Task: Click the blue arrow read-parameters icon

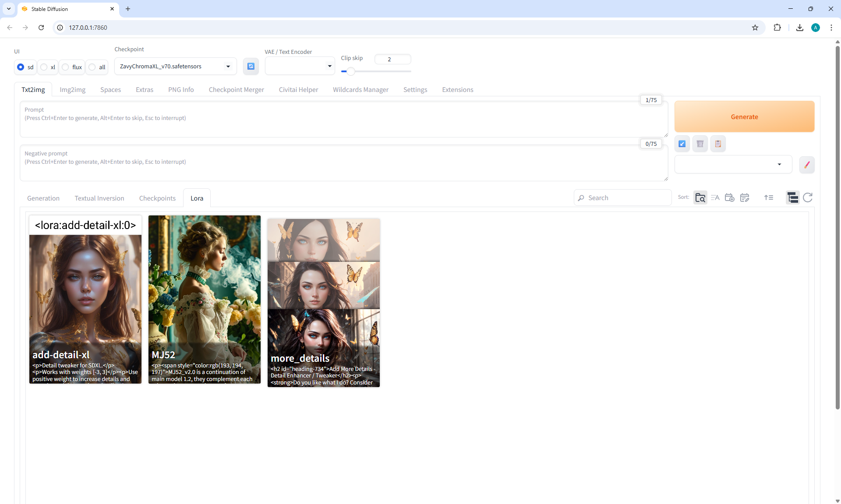Action: (x=682, y=144)
